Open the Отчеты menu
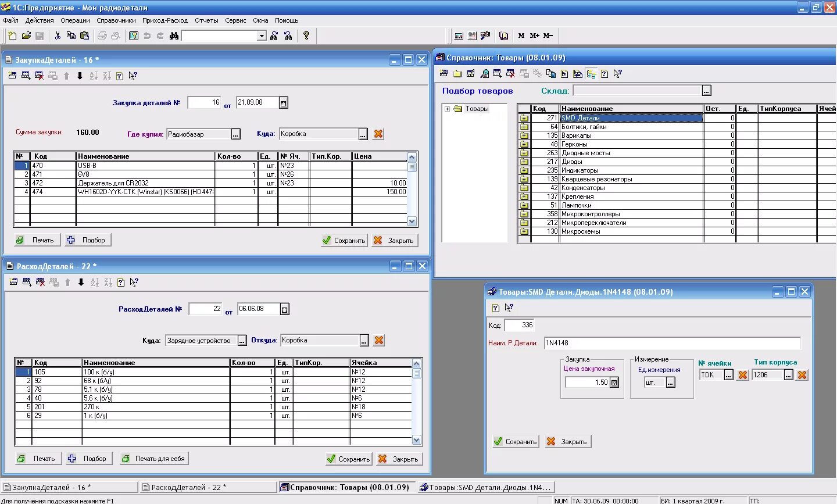Viewport: 837px width, 504px height. [x=206, y=20]
